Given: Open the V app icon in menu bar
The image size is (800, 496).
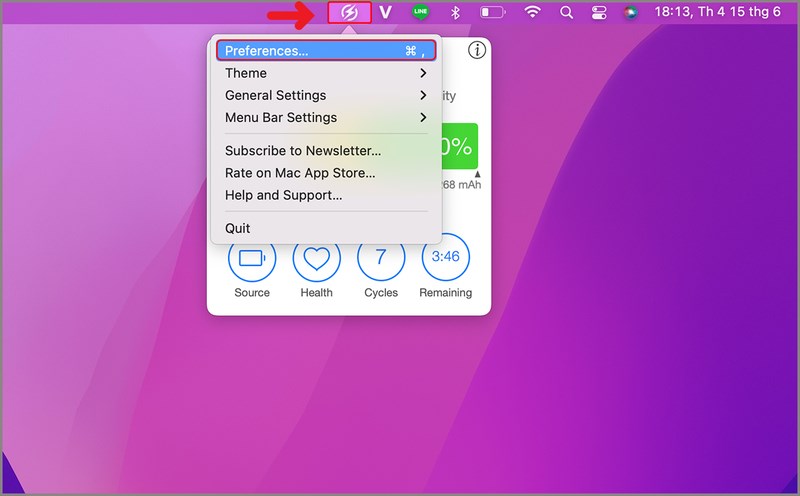Looking at the screenshot, I should click(x=385, y=13).
